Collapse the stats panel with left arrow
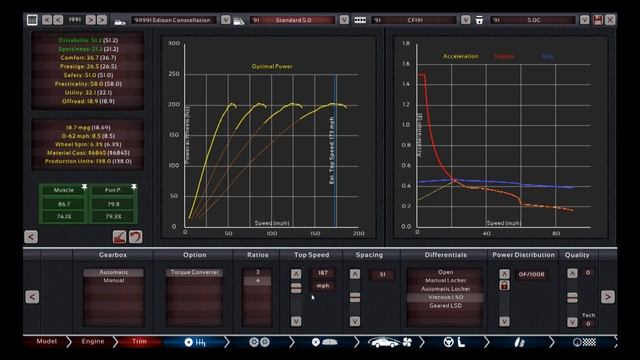This screenshot has height=360, width=640. 31,237
